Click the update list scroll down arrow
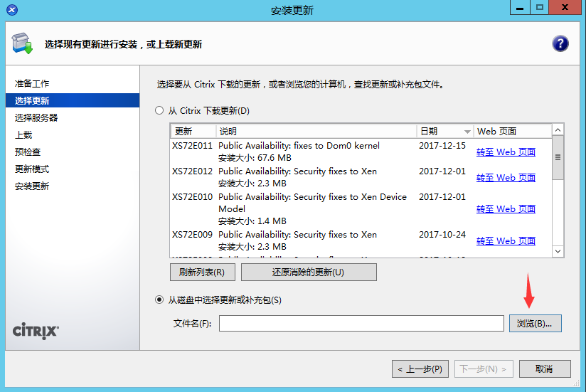 click(558, 251)
